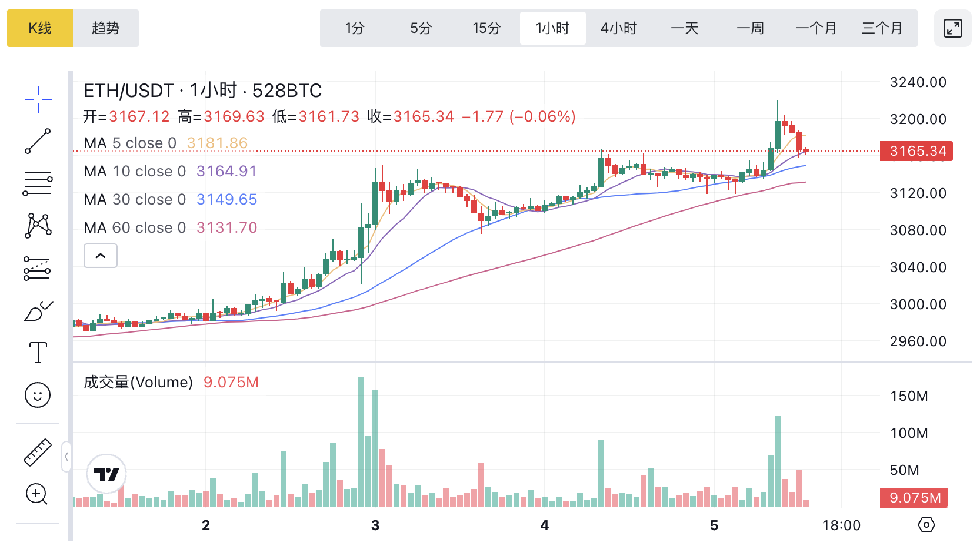Collapse the moving average indicator legend
Viewport: 980px width, 556px height.
(x=101, y=256)
